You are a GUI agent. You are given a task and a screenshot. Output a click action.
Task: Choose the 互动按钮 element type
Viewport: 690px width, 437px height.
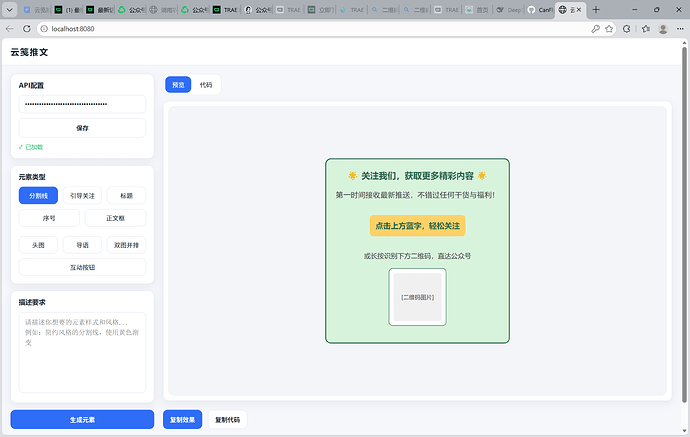pyautogui.click(x=82, y=267)
